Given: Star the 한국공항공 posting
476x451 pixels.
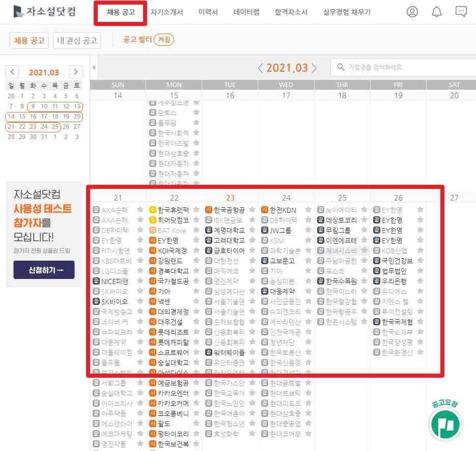Looking at the screenshot, I should click(x=252, y=209).
